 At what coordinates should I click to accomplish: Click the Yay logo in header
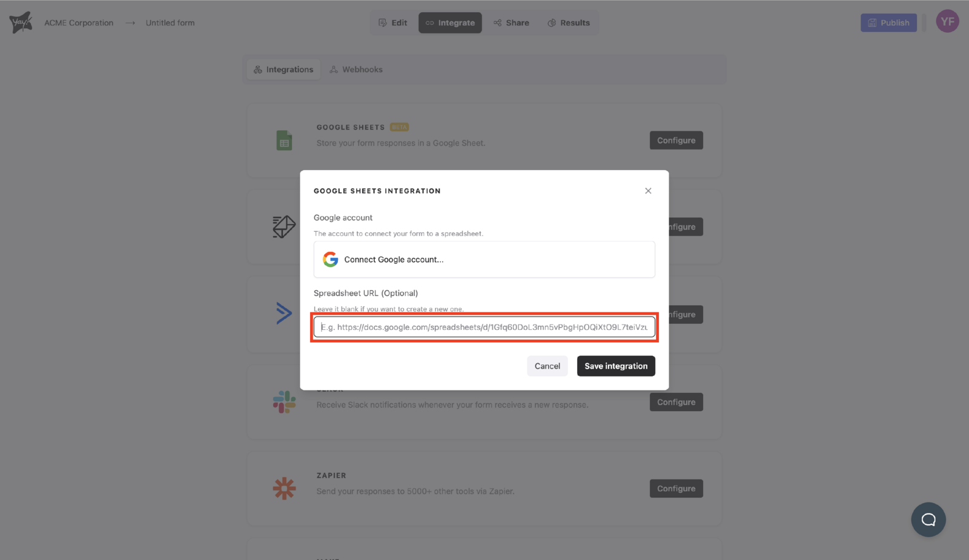(21, 22)
